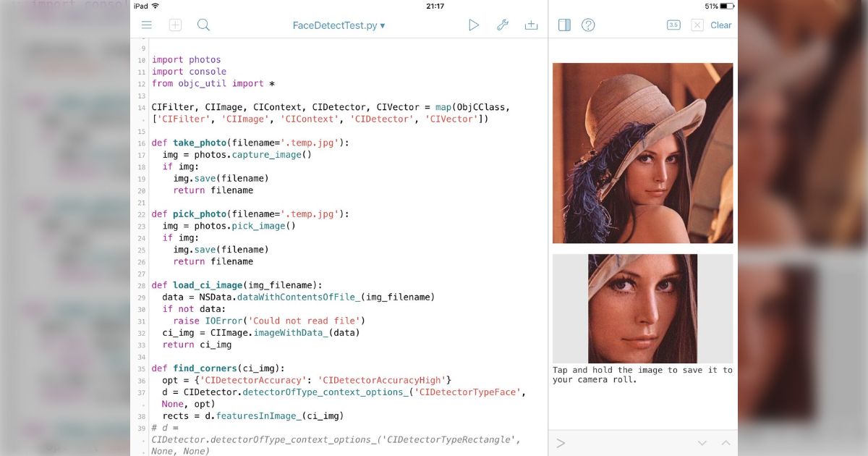
Task: Tap the full Lena portrait output image
Action: pyautogui.click(x=642, y=152)
